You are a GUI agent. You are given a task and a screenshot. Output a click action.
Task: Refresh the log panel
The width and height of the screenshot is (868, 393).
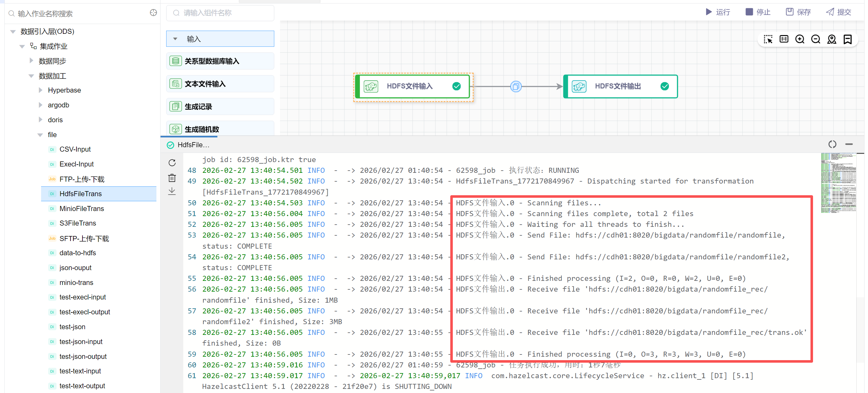(x=172, y=163)
